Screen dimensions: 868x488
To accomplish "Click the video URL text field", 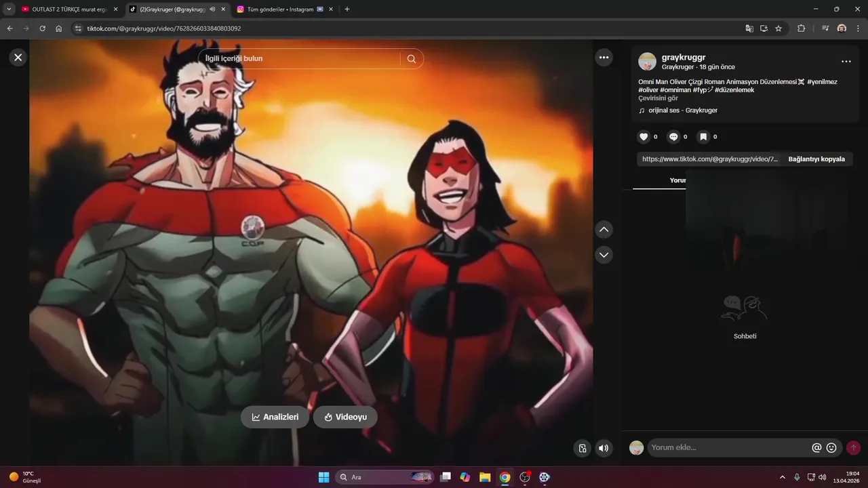I will click(709, 159).
